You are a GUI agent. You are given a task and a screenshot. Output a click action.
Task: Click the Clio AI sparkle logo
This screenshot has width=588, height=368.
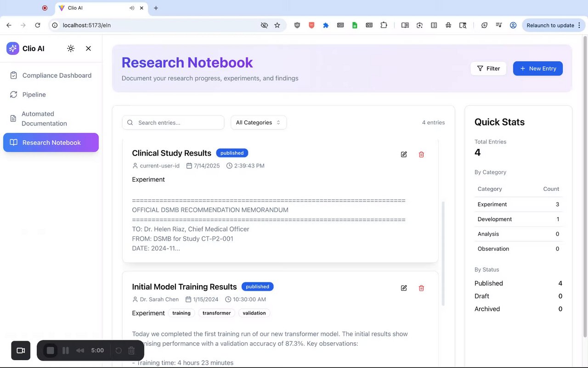point(13,48)
